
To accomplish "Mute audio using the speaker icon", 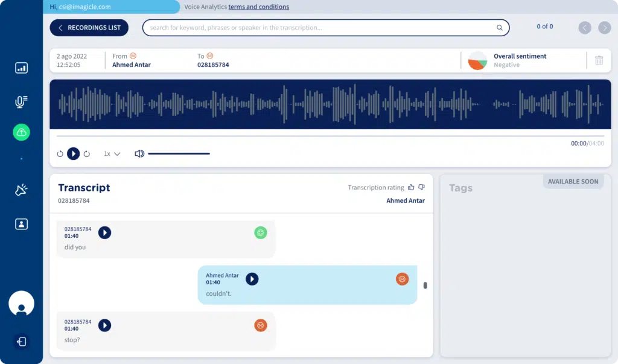I will [x=139, y=153].
